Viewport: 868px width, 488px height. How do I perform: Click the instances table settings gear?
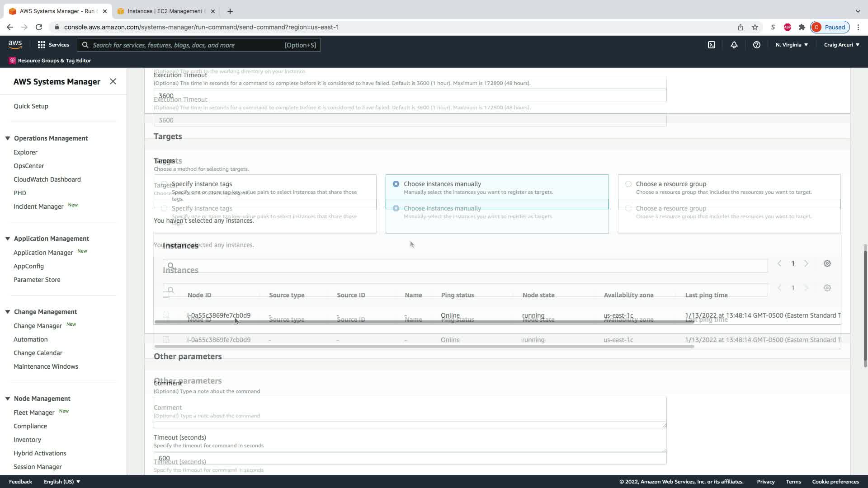tap(827, 263)
